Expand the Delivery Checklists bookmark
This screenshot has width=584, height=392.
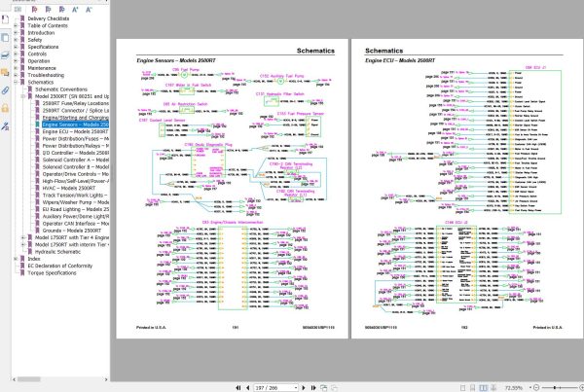coord(18,18)
